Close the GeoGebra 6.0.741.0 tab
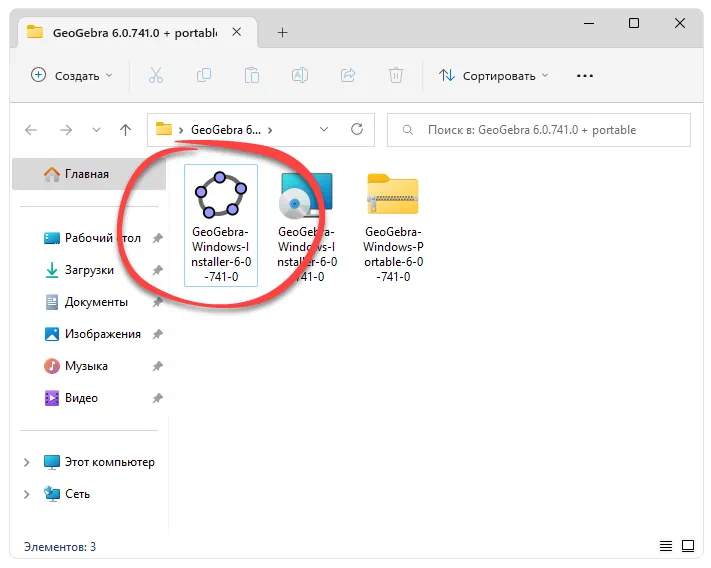 [236, 32]
